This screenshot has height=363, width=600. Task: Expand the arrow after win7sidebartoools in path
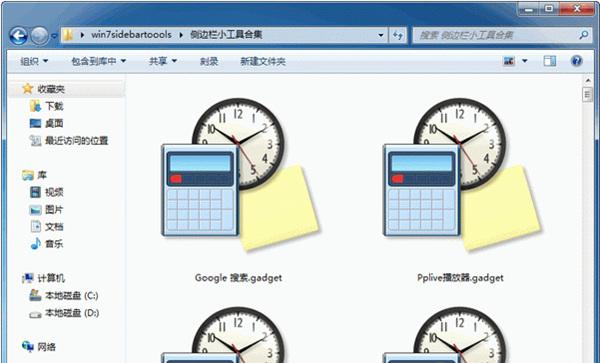181,35
